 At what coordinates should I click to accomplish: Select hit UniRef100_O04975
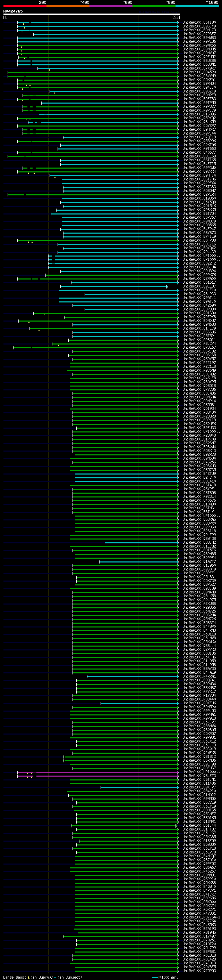click(x=199, y=600)
